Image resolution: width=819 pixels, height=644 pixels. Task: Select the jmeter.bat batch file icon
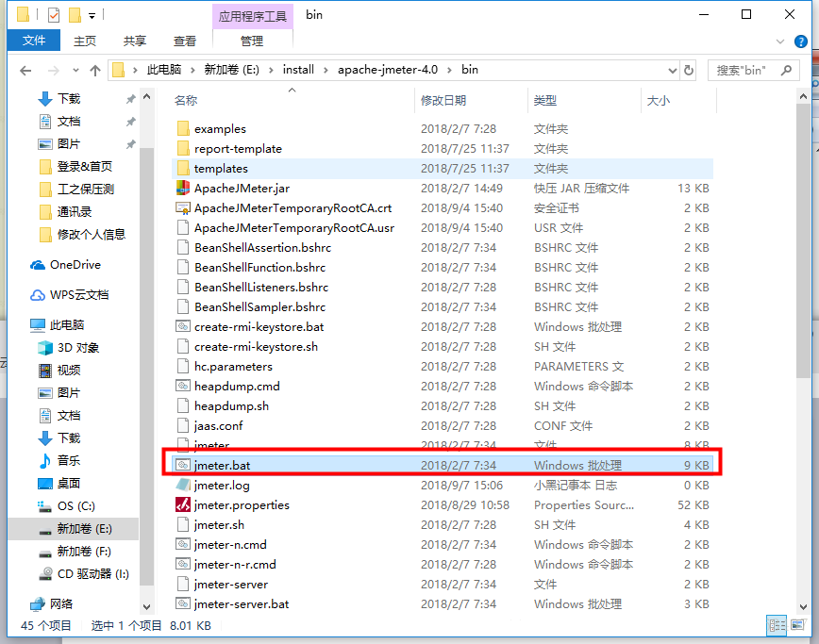tap(183, 465)
